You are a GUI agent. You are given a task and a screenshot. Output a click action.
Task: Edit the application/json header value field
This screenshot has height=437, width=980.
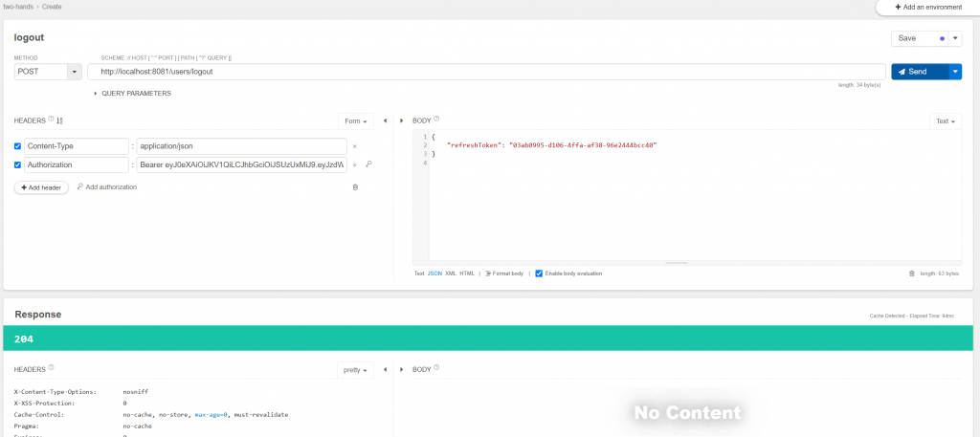coord(241,146)
